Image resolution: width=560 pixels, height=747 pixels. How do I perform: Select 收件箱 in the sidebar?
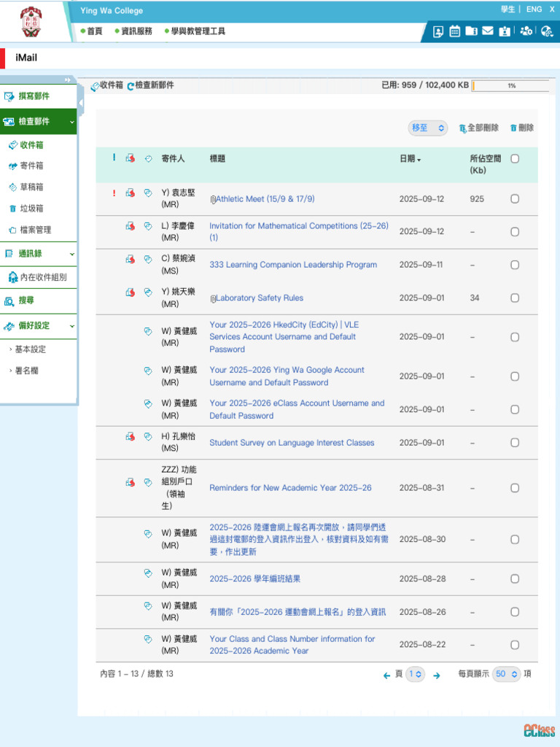[x=31, y=145]
